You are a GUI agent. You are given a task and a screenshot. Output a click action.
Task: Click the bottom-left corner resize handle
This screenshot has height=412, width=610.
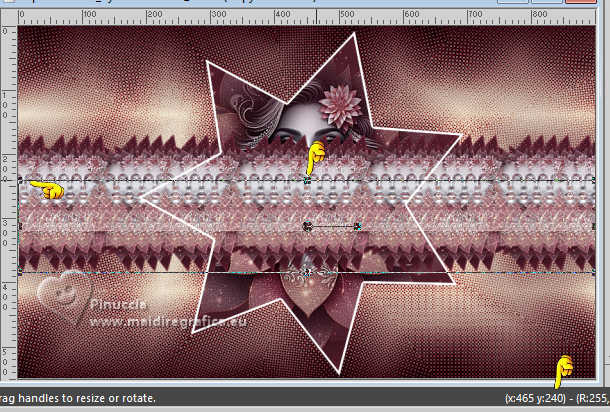(20, 272)
